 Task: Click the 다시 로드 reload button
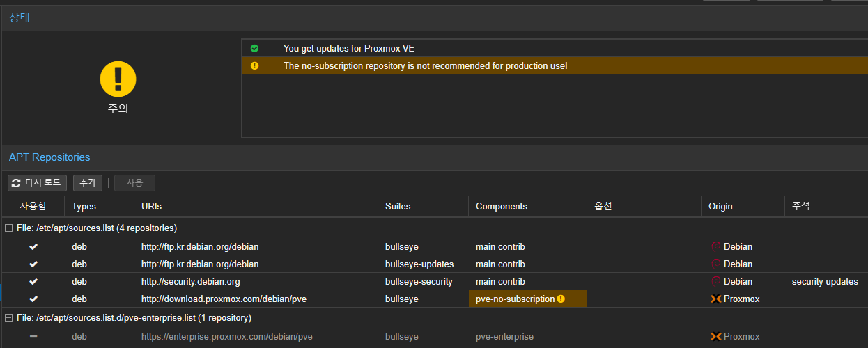pyautogui.click(x=38, y=183)
